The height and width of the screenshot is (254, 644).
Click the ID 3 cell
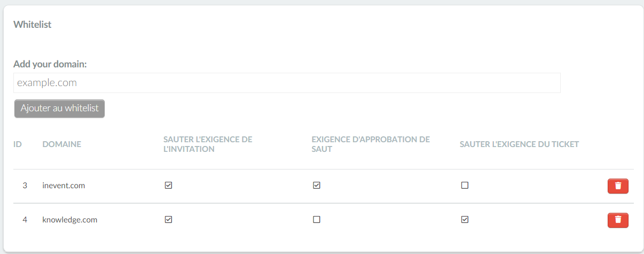point(25,186)
